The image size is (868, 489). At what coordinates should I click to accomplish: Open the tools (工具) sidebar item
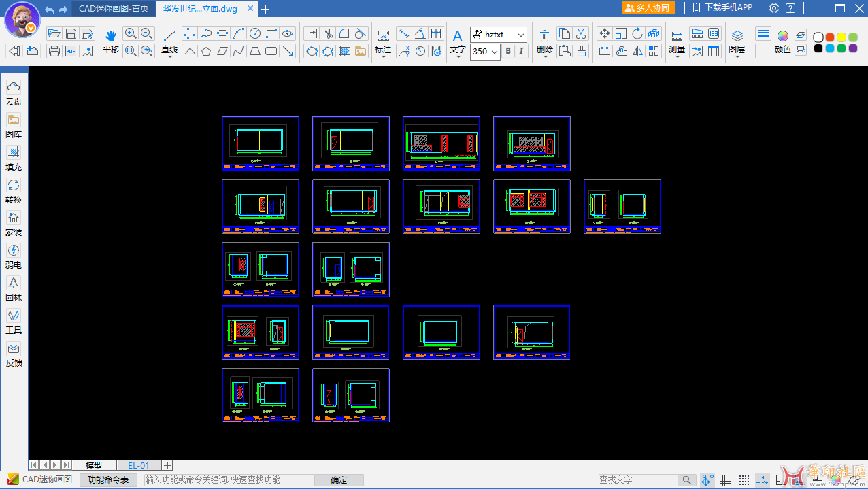click(14, 321)
